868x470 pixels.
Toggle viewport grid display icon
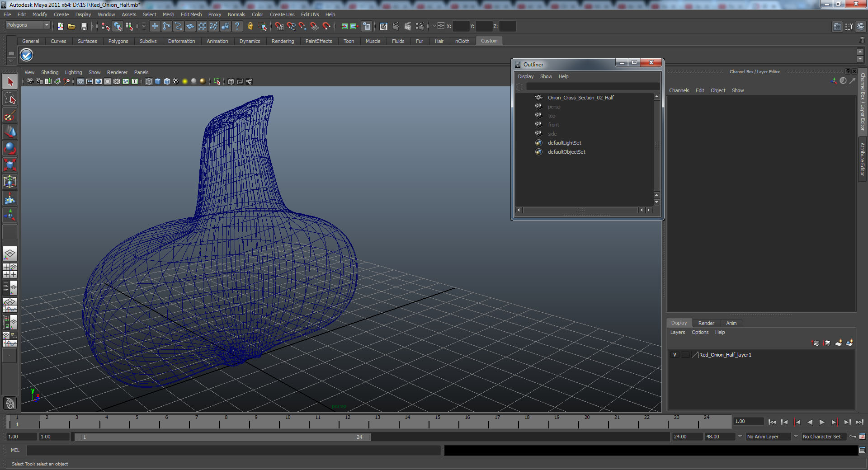point(80,81)
